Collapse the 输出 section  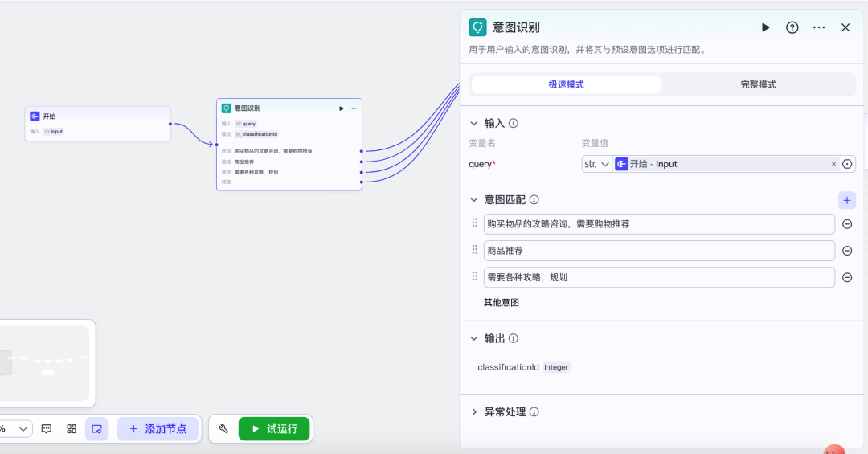[x=474, y=338]
